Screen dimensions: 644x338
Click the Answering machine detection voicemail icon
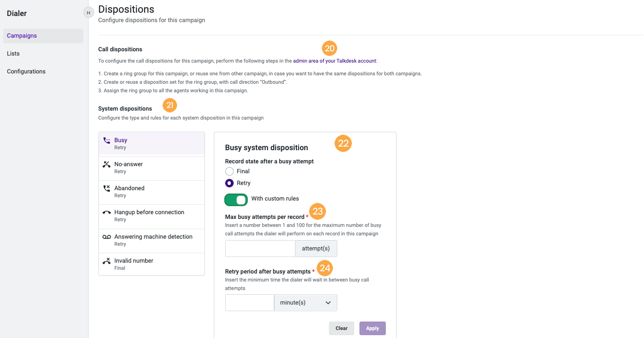(106, 237)
